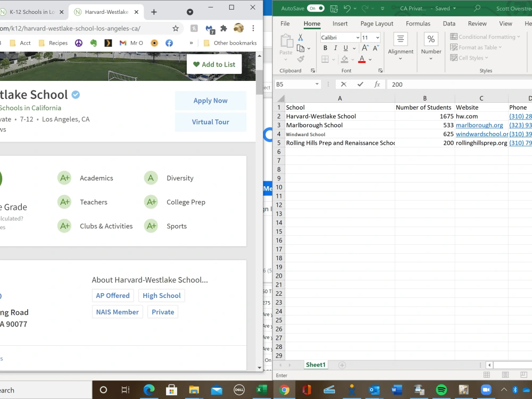This screenshot has width=532, height=399.
Task: Click the High School tag
Action: pyautogui.click(x=162, y=295)
